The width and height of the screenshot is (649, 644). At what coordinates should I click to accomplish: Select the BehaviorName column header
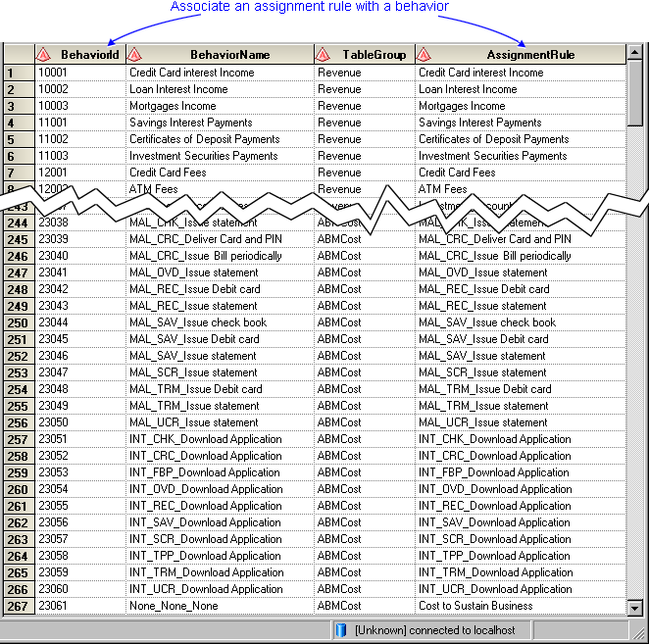[229, 55]
